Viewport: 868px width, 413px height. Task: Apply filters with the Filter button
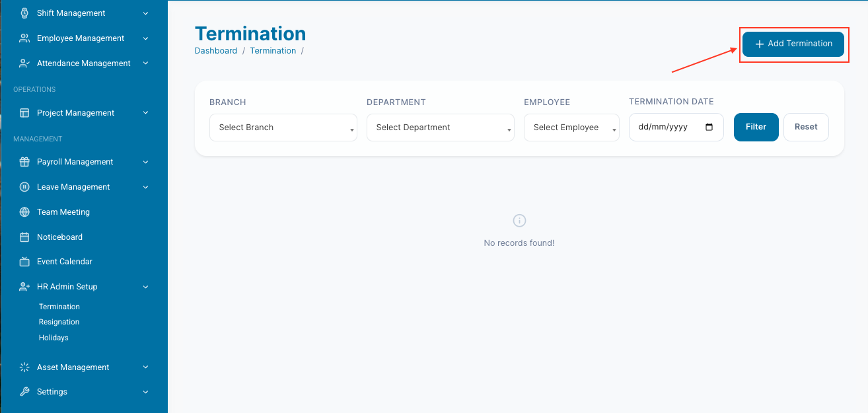(x=756, y=127)
